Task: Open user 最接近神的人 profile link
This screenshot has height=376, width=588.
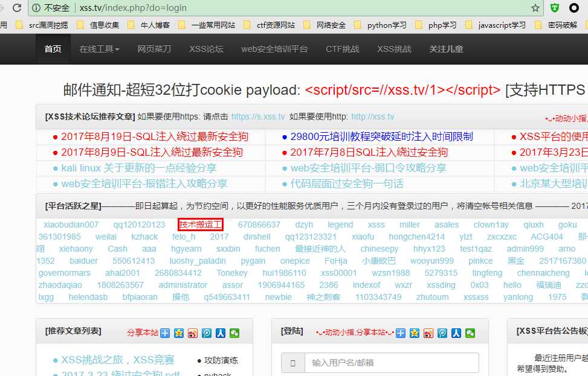Action: tap(320, 249)
